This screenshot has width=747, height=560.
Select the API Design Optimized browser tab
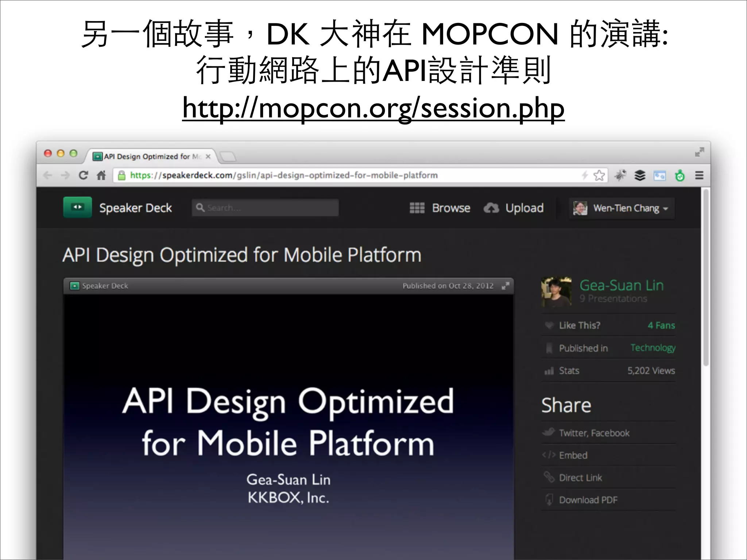[x=151, y=156]
